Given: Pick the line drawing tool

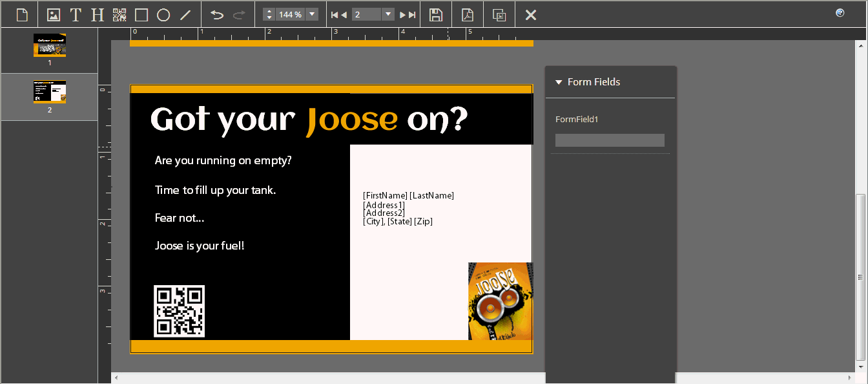Looking at the screenshot, I should 185,14.
